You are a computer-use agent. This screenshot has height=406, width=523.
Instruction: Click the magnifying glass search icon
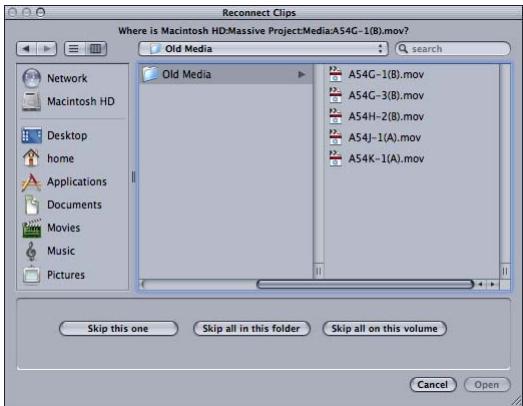point(403,49)
